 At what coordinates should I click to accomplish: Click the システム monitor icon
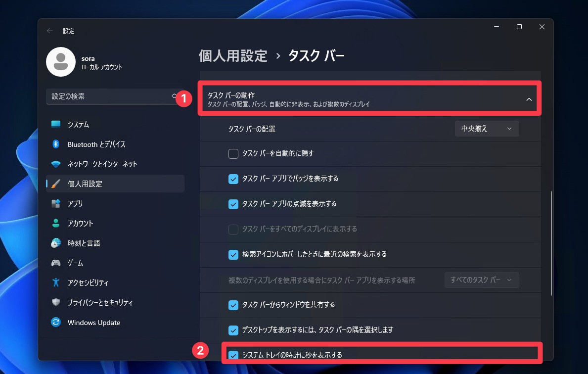(56, 124)
